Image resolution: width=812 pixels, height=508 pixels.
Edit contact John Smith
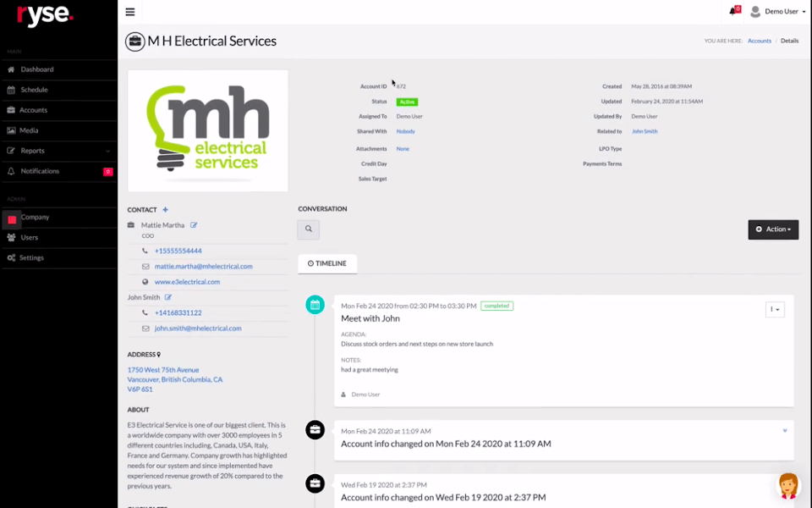(167, 297)
